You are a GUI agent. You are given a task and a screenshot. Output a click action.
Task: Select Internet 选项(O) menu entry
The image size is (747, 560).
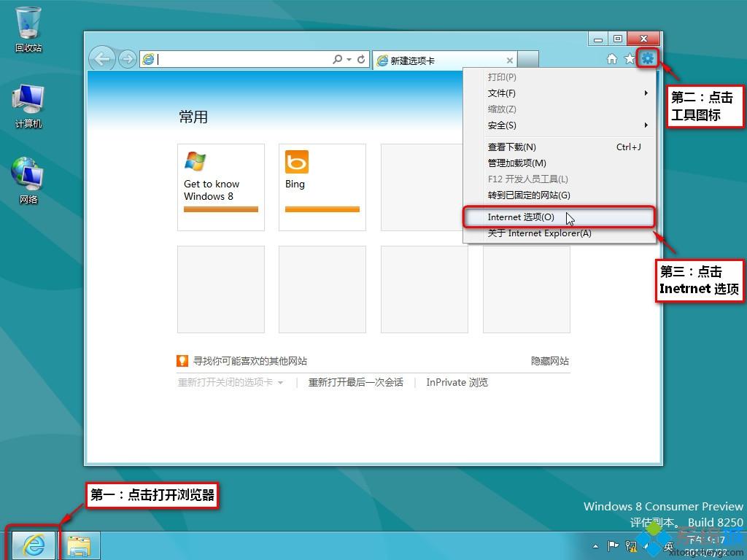pos(560,217)
